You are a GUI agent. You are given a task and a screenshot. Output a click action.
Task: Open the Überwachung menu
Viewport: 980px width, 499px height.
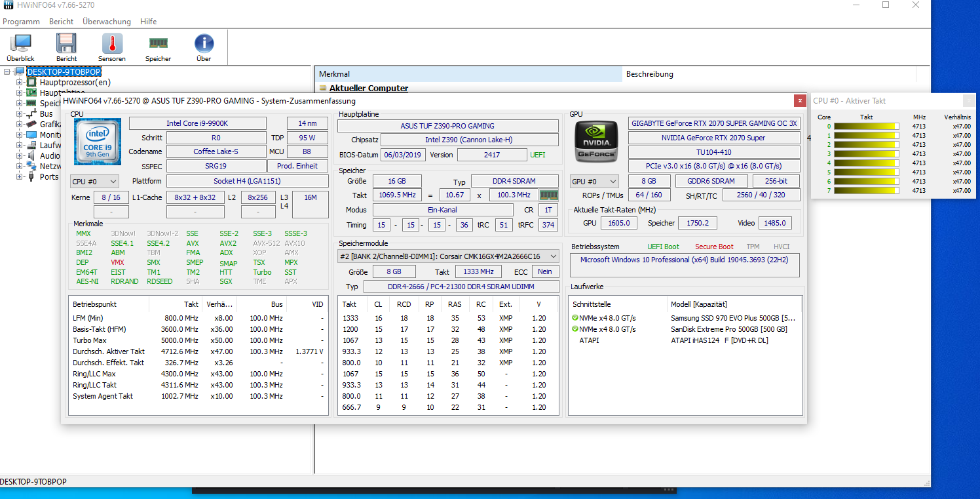[x=106, y=22]
